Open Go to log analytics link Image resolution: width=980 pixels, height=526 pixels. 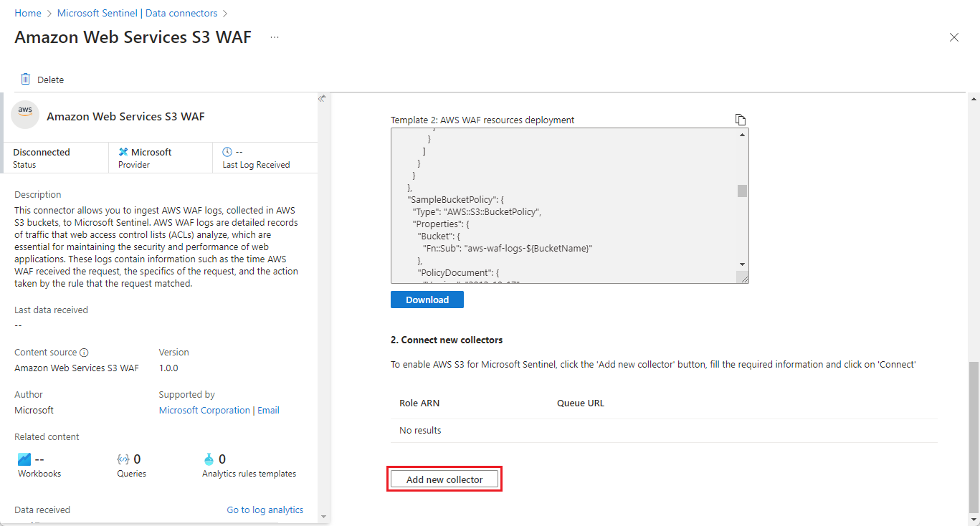(x=265, y=510)
